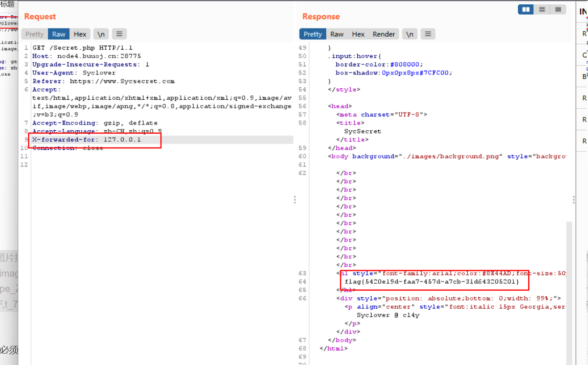Click the Accept-Encoding: gzip, deflate line
588x365 pixels.
[95, 123]
